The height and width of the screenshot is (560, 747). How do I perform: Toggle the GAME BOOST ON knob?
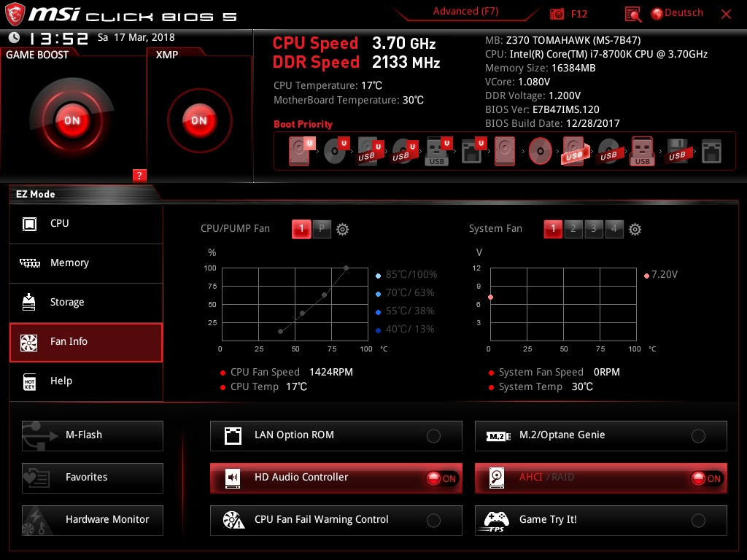[72, 120]
